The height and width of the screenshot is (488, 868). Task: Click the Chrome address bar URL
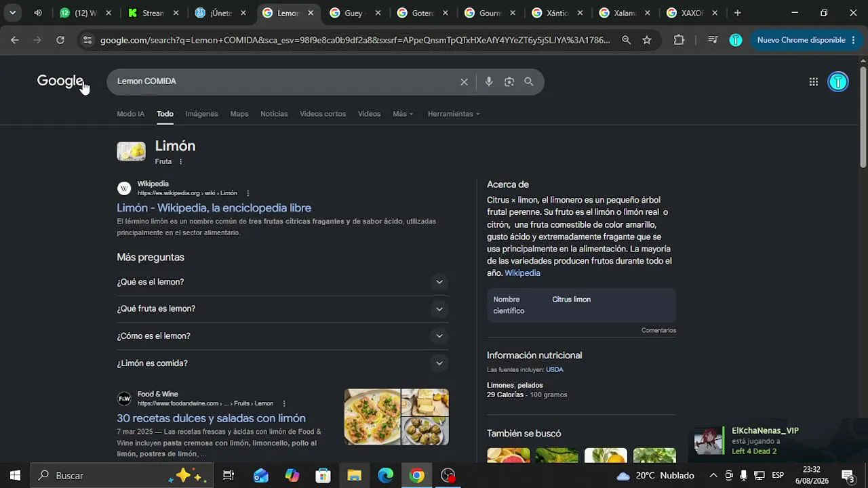point(355,40)
